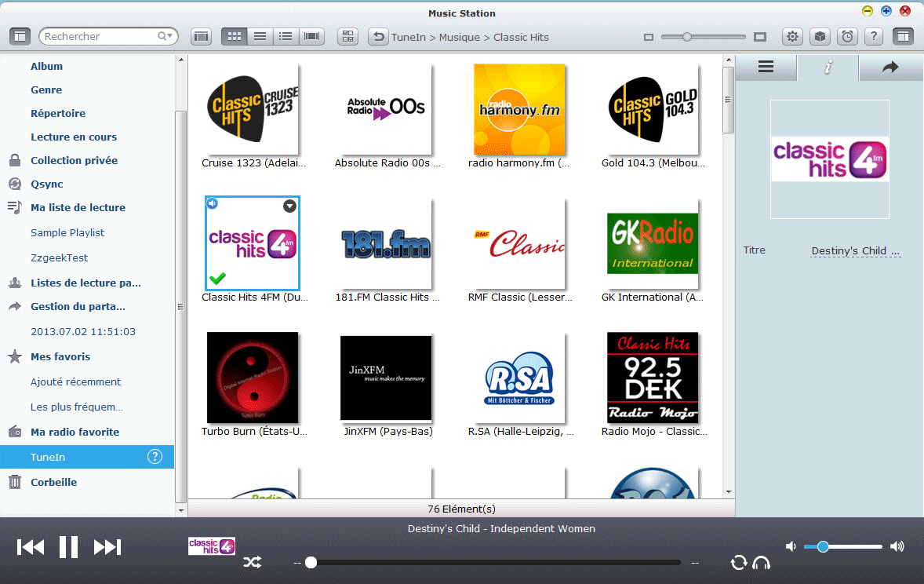
Task: Click the multi-select mode icon
Action: coord(348,37)
